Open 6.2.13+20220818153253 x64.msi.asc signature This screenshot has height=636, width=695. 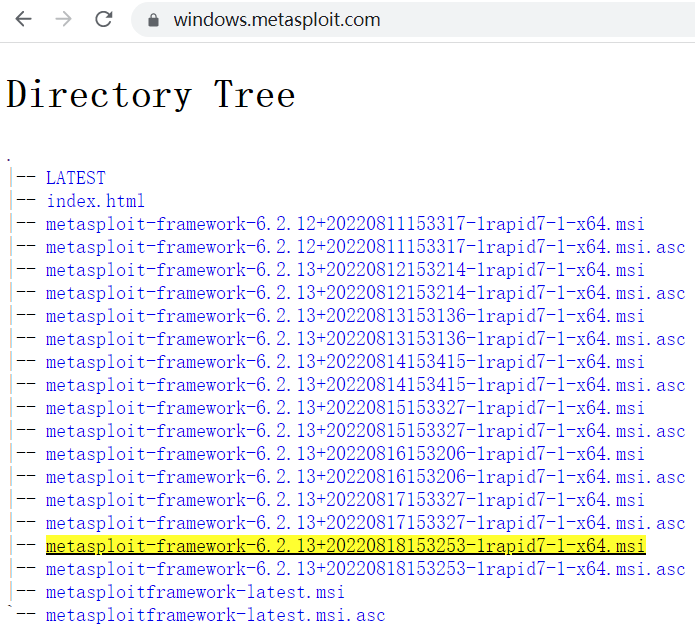coord(366,570)
